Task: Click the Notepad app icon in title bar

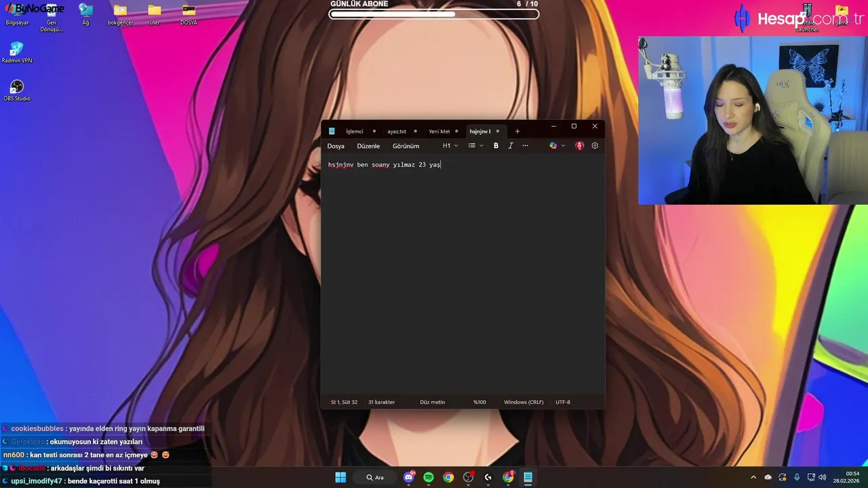Action: pyautogui.click(x=332, y=131)
